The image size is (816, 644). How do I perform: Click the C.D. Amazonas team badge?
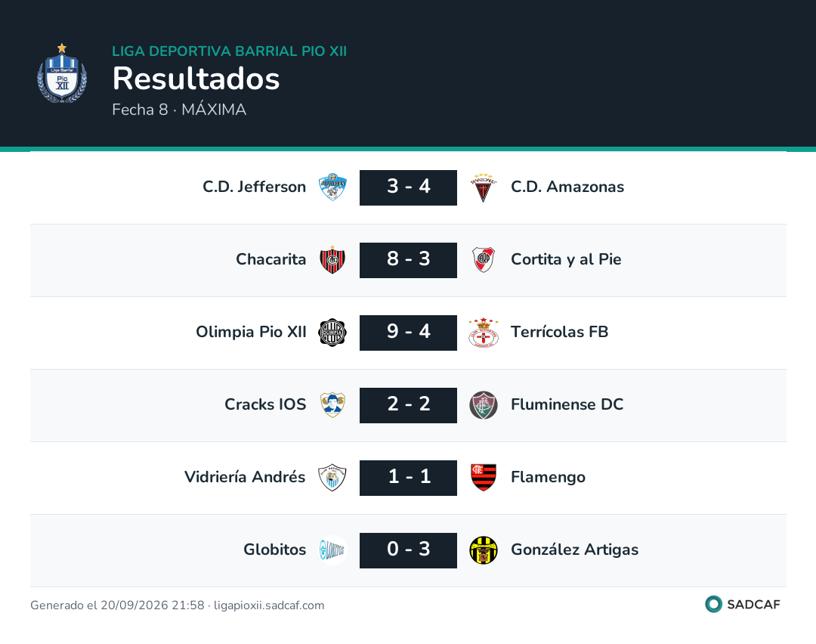484,187
